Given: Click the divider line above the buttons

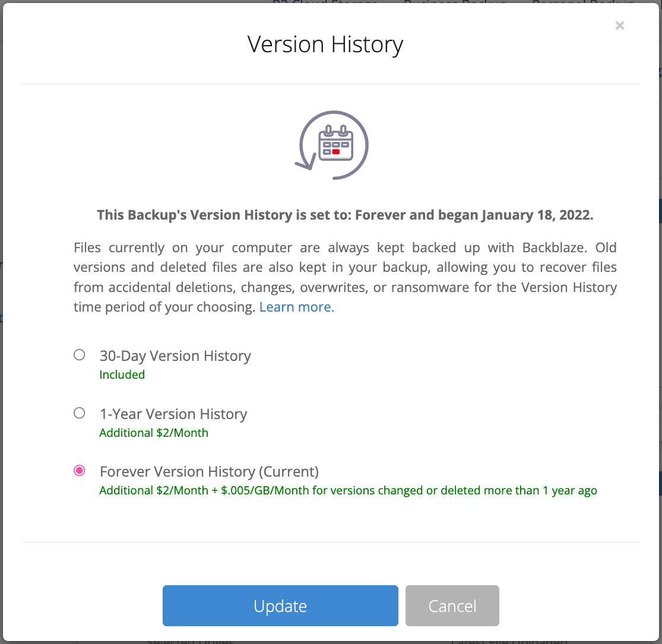Looking at the screenshot, I should coord(331,543).
